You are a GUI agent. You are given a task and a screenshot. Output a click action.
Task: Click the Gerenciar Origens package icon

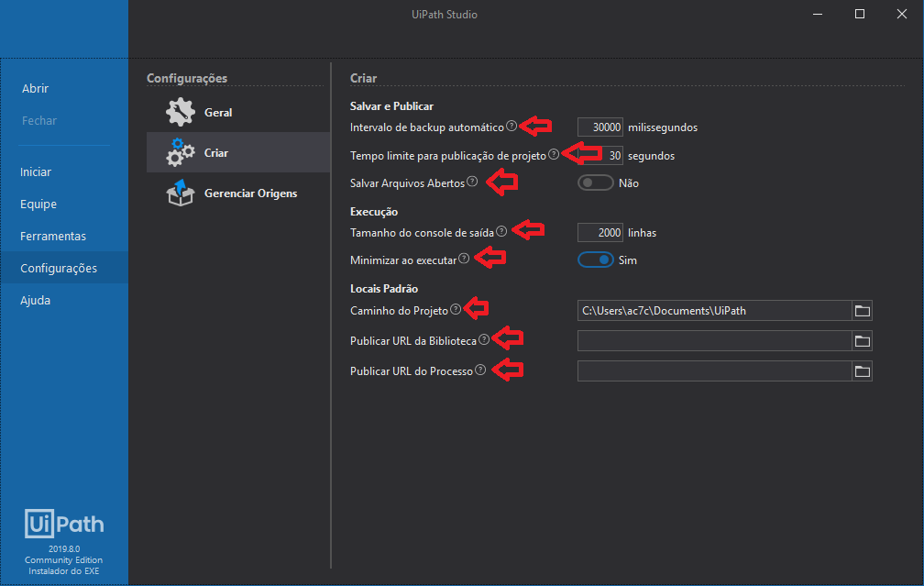[181, 193]
